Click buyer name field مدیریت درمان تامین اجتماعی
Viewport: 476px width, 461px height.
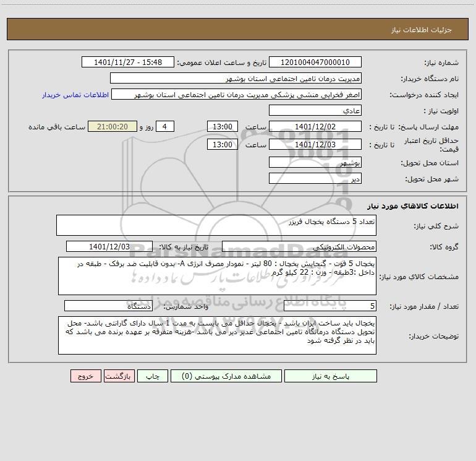236,78
